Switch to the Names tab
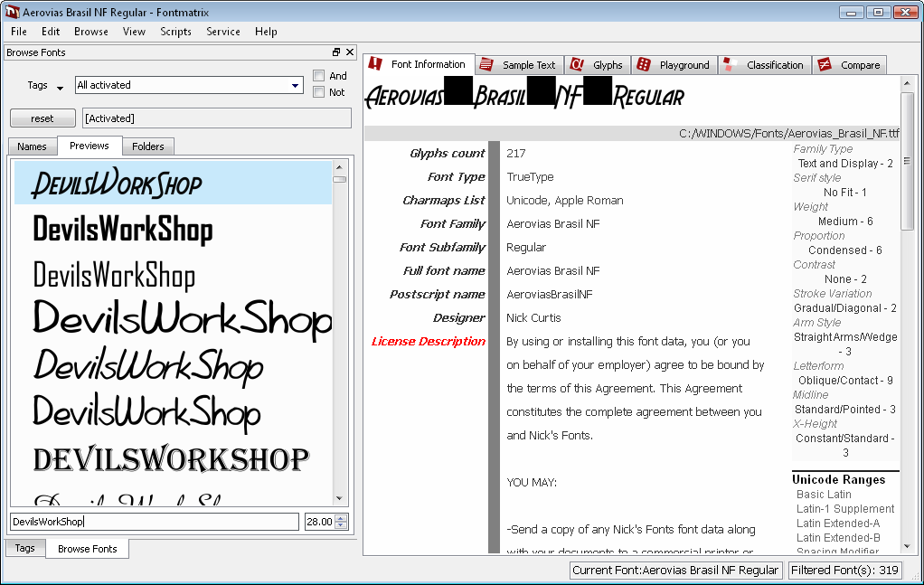924x585 pixels. (x=32, y=146)
